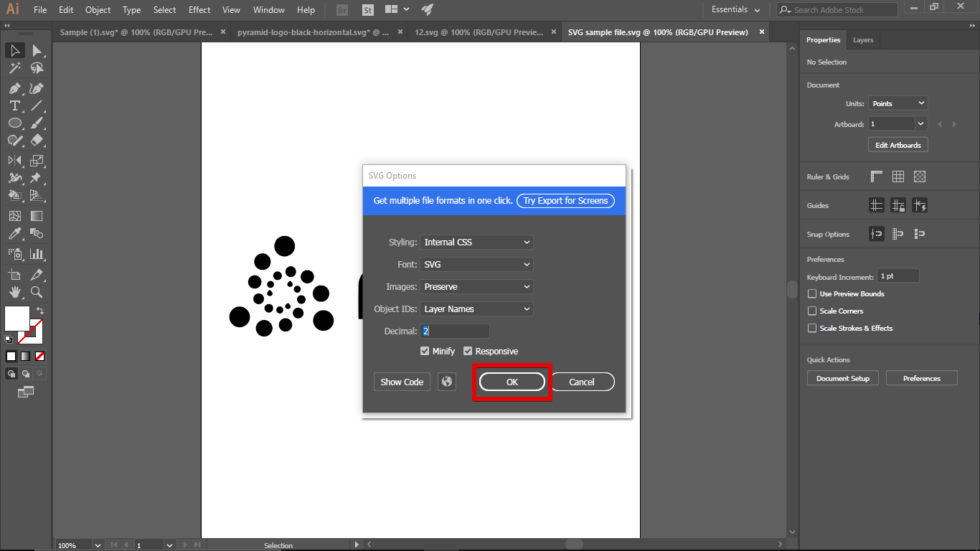980x551 pixels.
Task: Open the Units dropdown showing Points
Action: (897, 103)
